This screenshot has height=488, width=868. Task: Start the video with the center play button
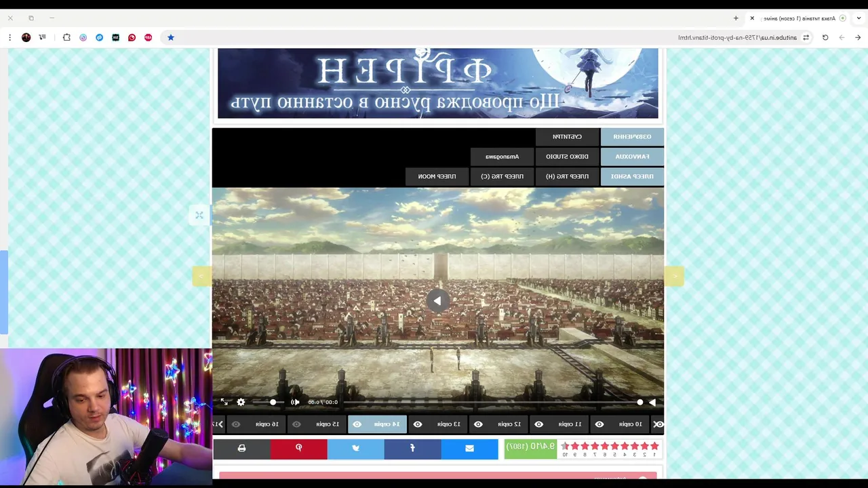[437, 301]
